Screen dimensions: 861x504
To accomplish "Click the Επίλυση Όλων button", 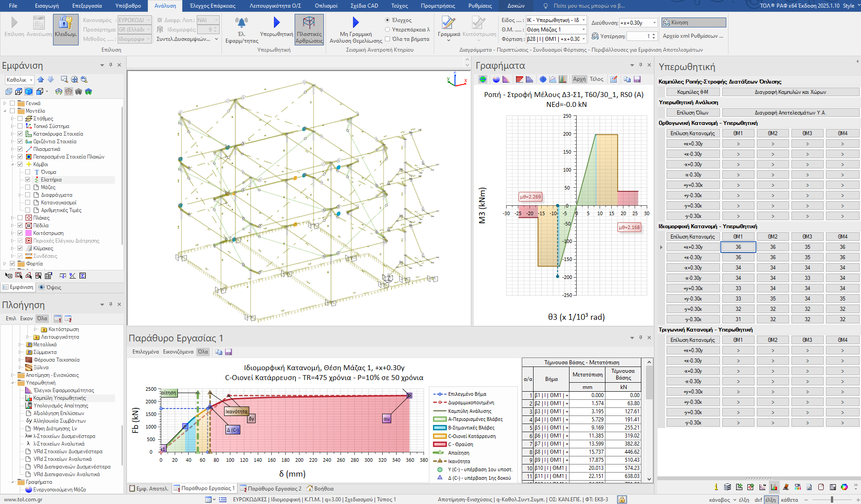I will coord(692,113).
